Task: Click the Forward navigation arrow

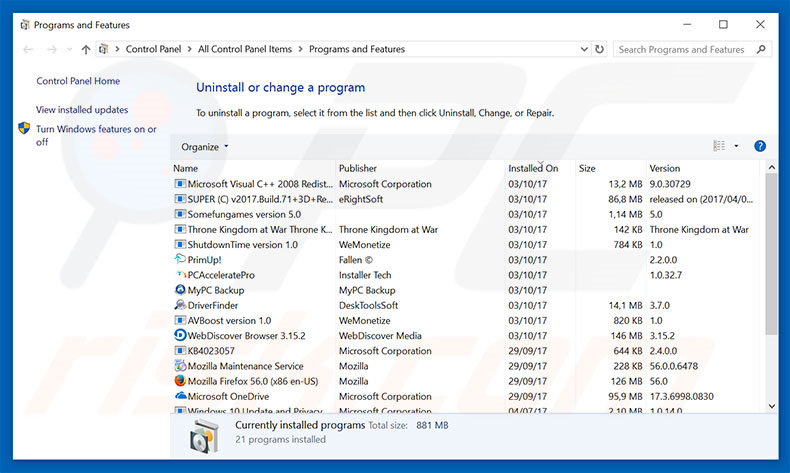Action: point(51,49)
